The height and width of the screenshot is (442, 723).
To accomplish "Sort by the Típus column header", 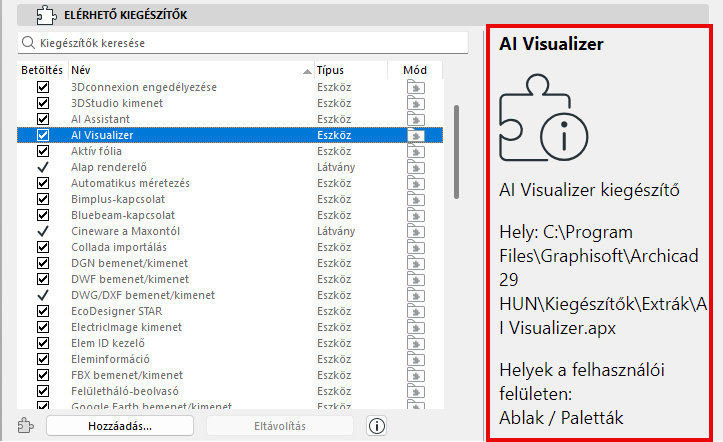I will pyautogui.click(x=351, y=70).
